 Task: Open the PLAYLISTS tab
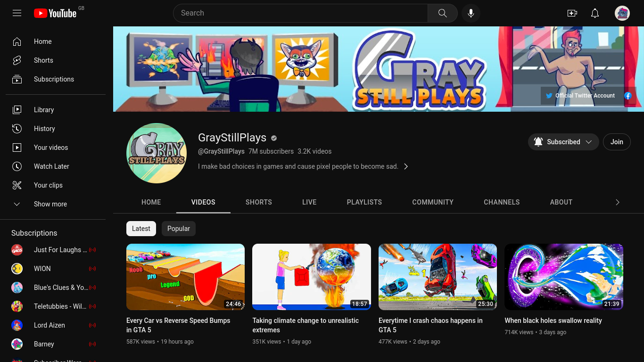pos(364,202)
